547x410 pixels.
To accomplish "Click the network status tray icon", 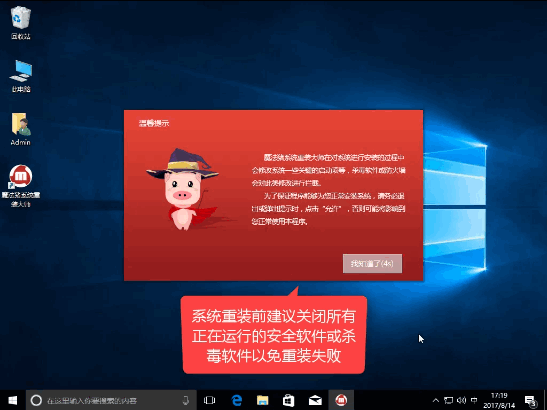I will click(449, 400).
